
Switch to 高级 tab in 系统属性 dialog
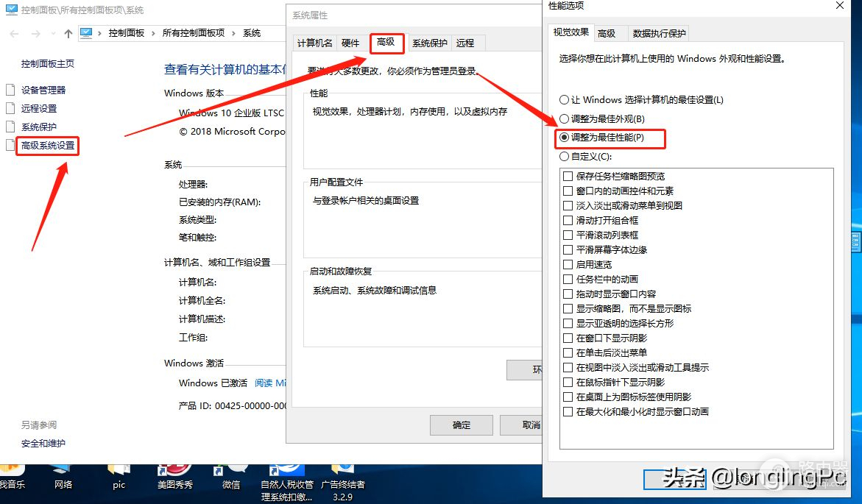pyautogui.click(x=386, y=42)
